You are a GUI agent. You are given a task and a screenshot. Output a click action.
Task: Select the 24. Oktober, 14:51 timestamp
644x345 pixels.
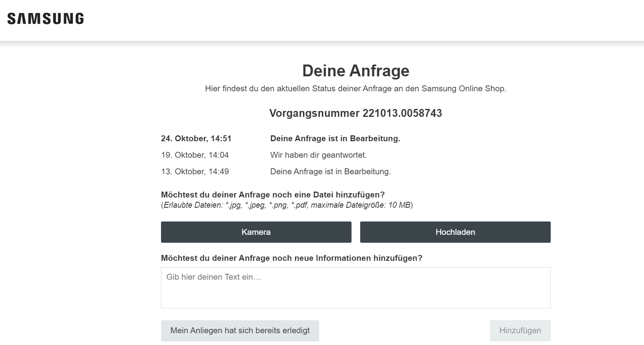(196, 138)
